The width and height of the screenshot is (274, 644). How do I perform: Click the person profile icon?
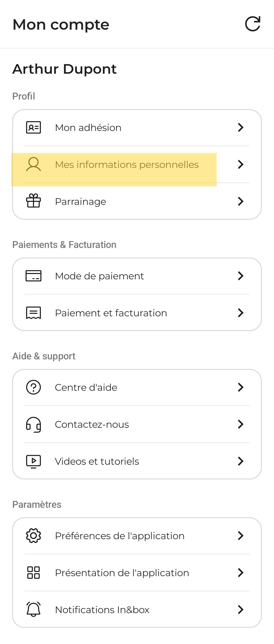pyautogui.click(x=33, y=164)
